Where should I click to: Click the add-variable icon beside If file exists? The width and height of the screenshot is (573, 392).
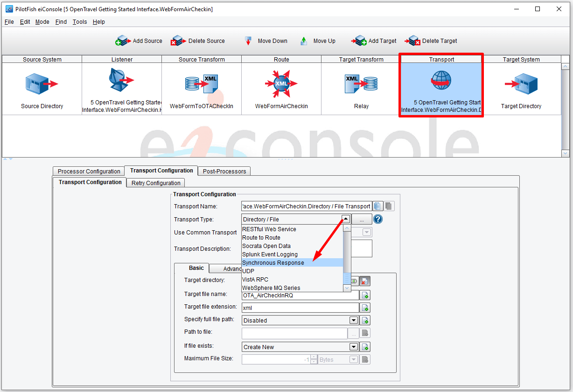(365, 347)
